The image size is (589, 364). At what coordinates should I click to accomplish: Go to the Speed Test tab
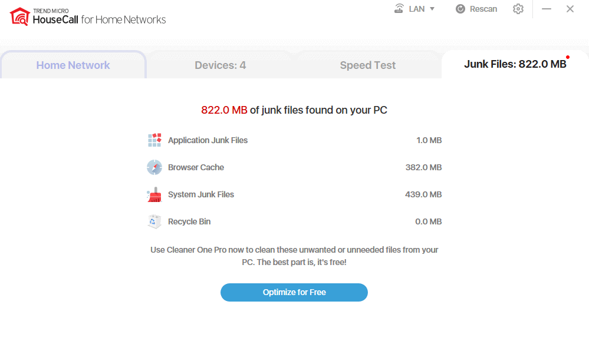(x=368, y=65)
